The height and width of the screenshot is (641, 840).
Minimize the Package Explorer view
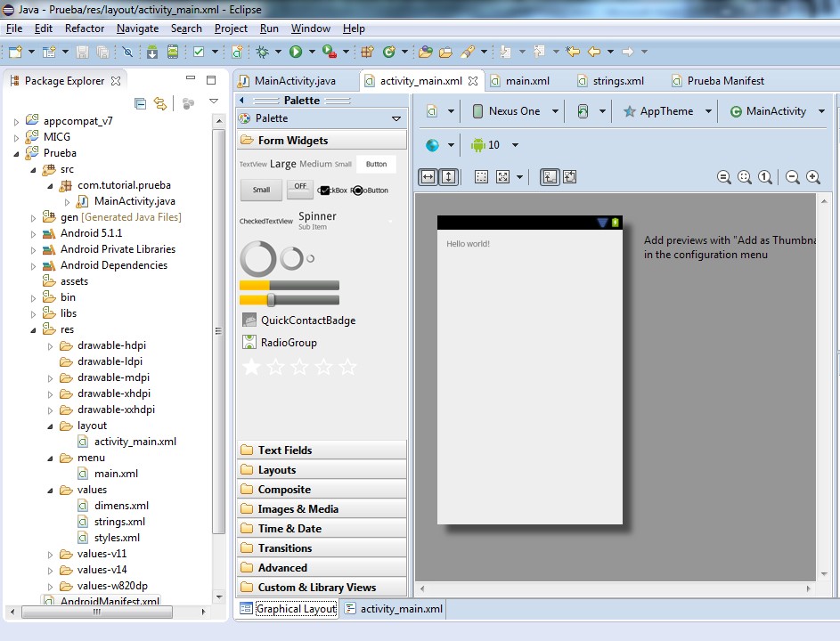click(x=190, y=78)
